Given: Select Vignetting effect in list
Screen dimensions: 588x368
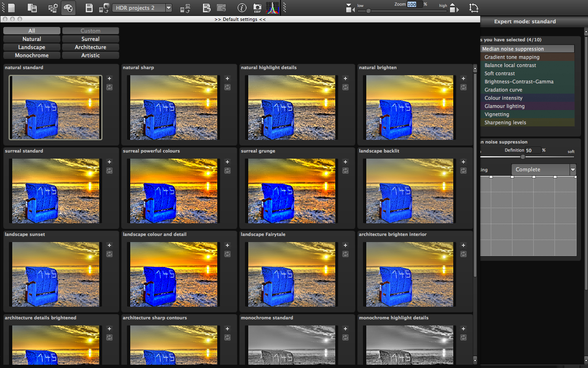Looking at the screenshot, I should pyautogui.click(x=527, y=114).
